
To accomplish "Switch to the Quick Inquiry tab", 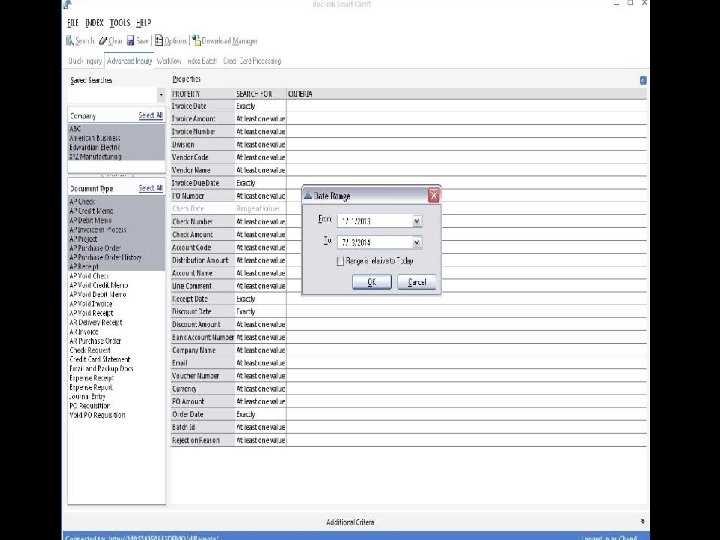I will (85, 61).
